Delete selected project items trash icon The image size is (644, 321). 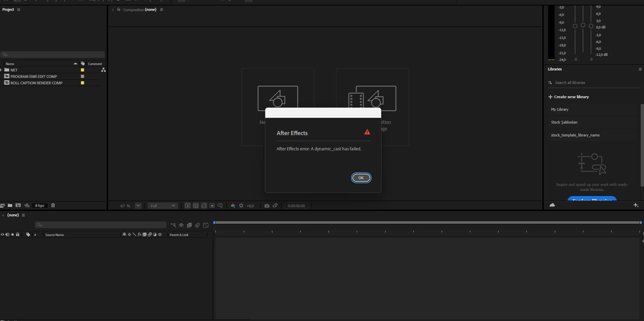pyautogui.click(x=53, y=206)
